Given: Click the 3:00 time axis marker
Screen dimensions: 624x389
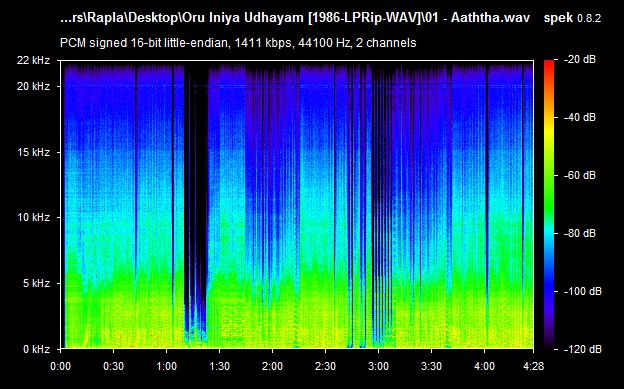Looking at the screenshot, I should click(x=378, y=366).
